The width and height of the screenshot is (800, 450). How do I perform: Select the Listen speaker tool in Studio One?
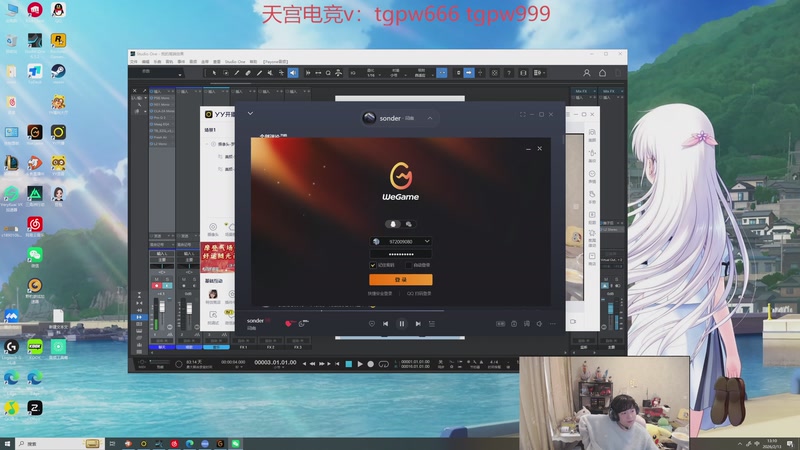pos(293,73)
